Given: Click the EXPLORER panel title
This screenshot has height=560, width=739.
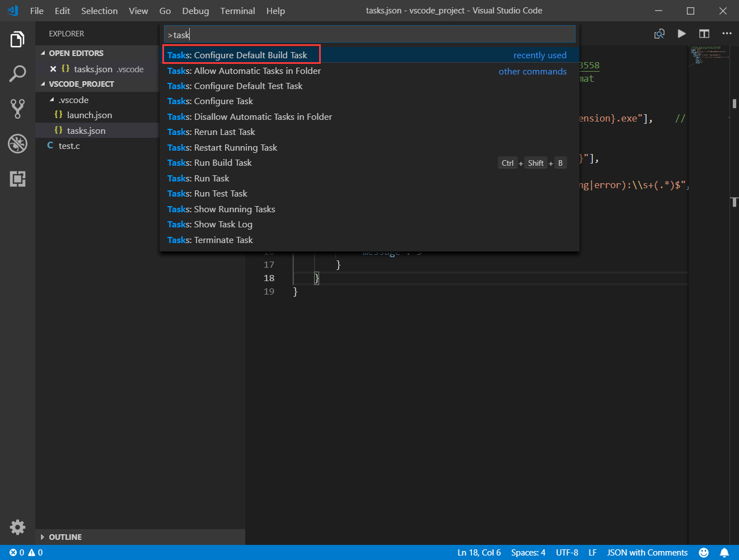Looking at the screenshot, I should pyautogui.click(x=67, y=34).
